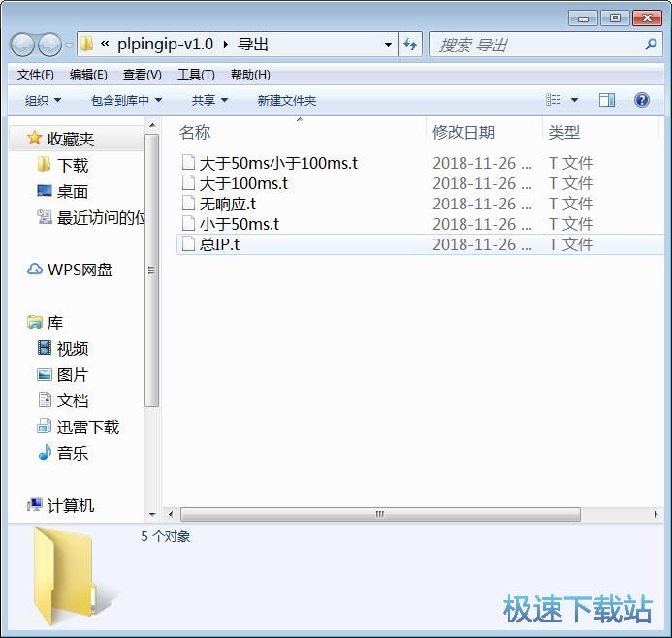Open the 查看(V) menu
672x638 pixels.
(143, 75)
